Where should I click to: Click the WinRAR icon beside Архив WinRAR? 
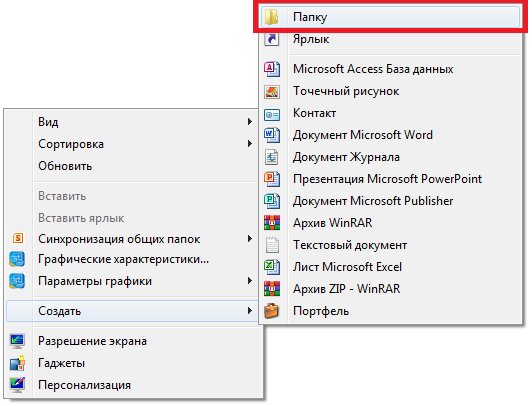pos(272,223)
